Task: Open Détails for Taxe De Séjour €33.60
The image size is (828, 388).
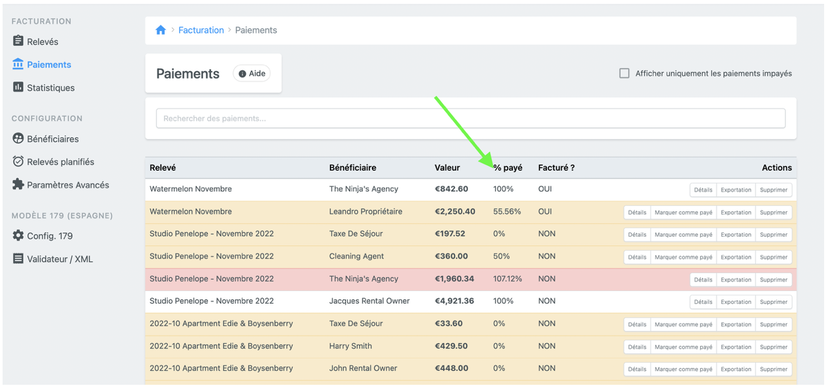Action: pyautogui.click(x=637, y=325)
